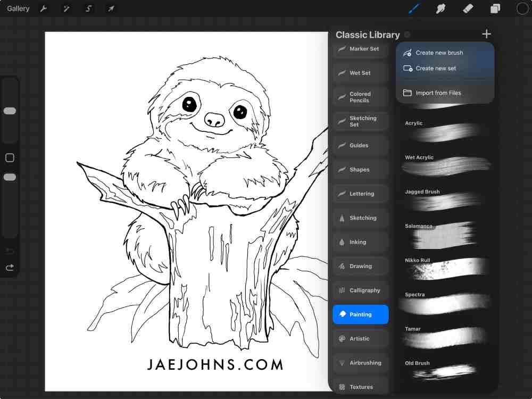This screenshot has width=532, height=399.
Task: Select the Old Brush
Action: click(446, 372)
